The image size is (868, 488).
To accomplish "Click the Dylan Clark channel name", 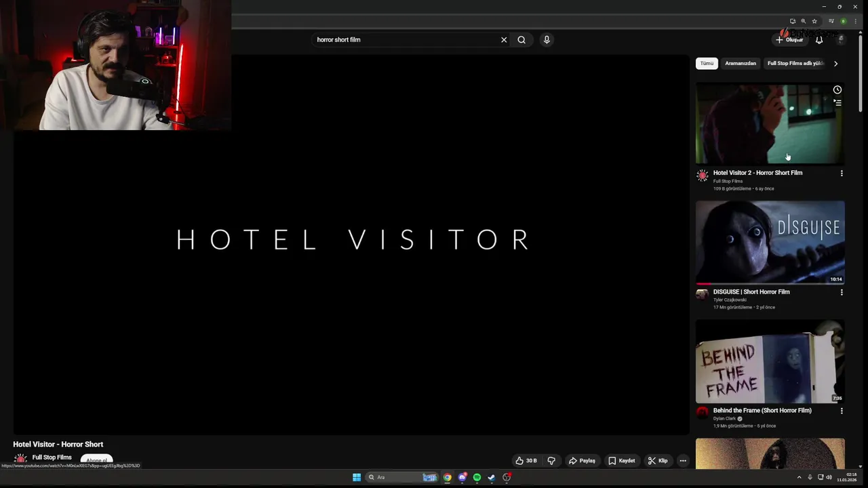I will (x=724, y=419).
